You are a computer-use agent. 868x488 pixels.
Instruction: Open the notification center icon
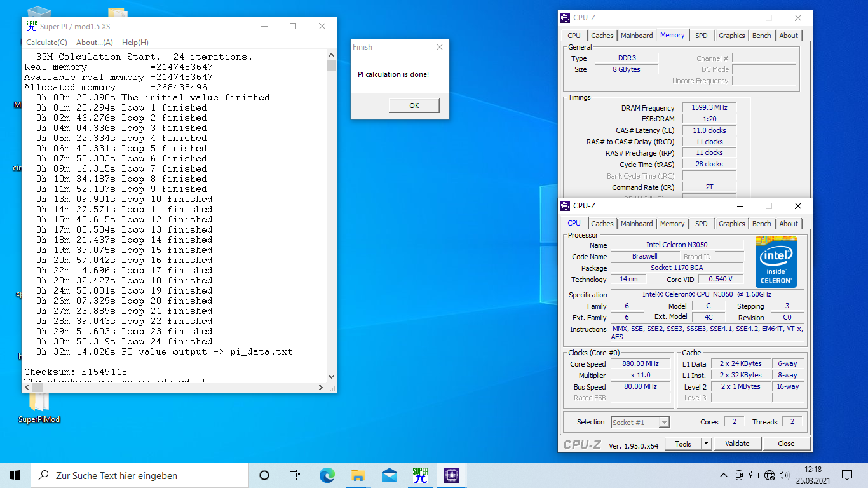tap(847, 475)
